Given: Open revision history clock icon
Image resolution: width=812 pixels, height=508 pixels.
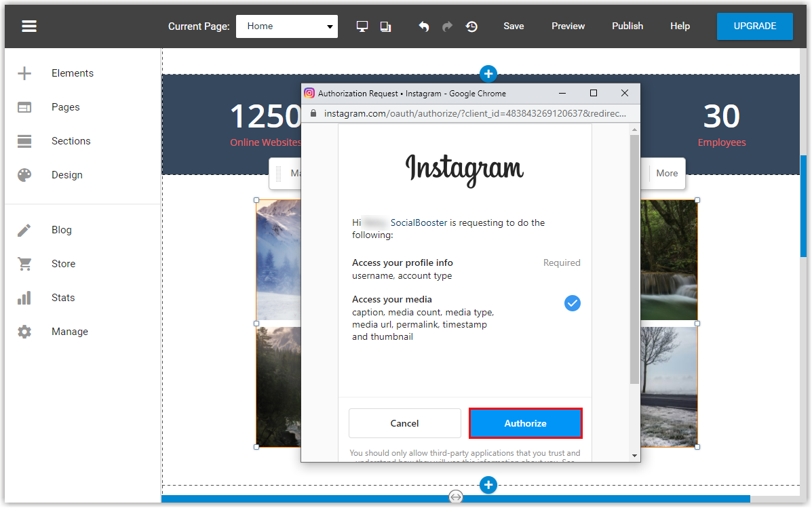Looking at the screenshot, I should 471,26.
